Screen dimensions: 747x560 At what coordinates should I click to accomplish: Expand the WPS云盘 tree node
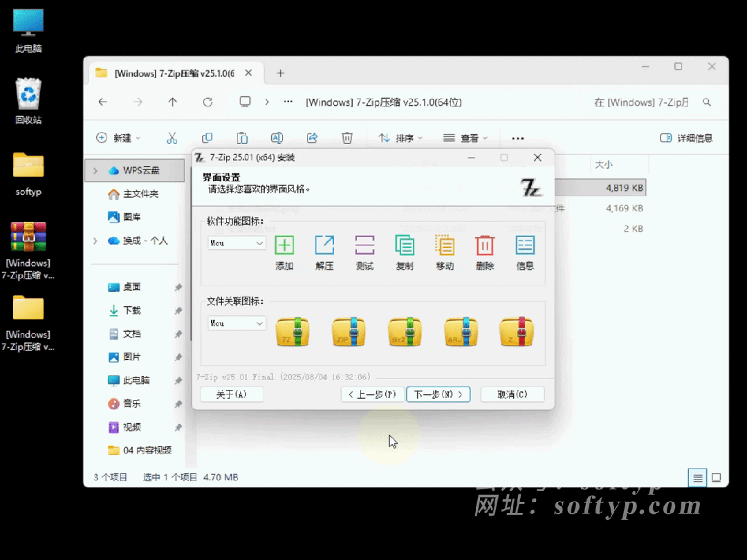pos(95,171)
